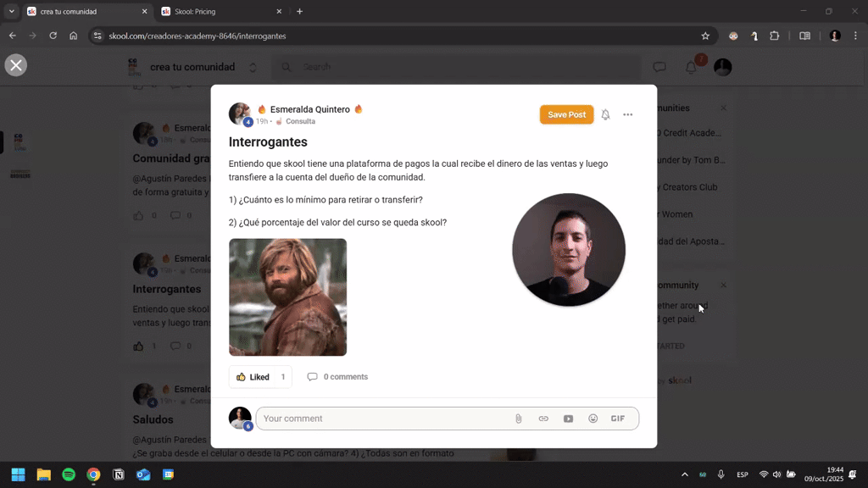Expand the crea tu comunidad community switcher
Image resolution: width=868 pixels, height=488 pixels.
[x=253, y=68]
